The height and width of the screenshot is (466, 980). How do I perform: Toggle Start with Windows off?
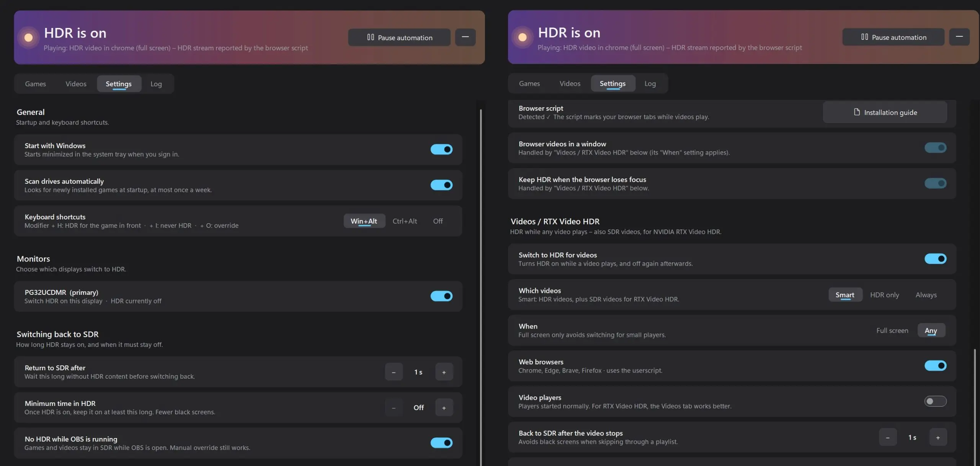[441, 149]
